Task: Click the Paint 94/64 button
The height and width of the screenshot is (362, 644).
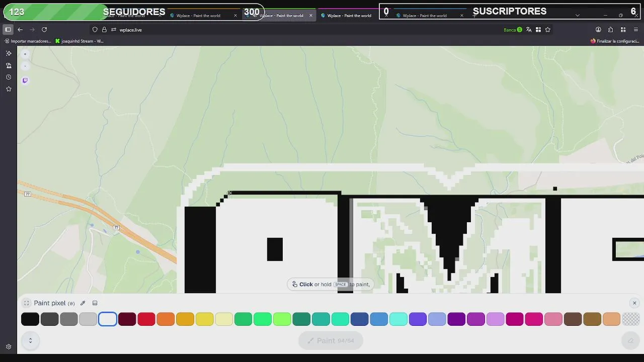Action: click(x=331, y=340)
